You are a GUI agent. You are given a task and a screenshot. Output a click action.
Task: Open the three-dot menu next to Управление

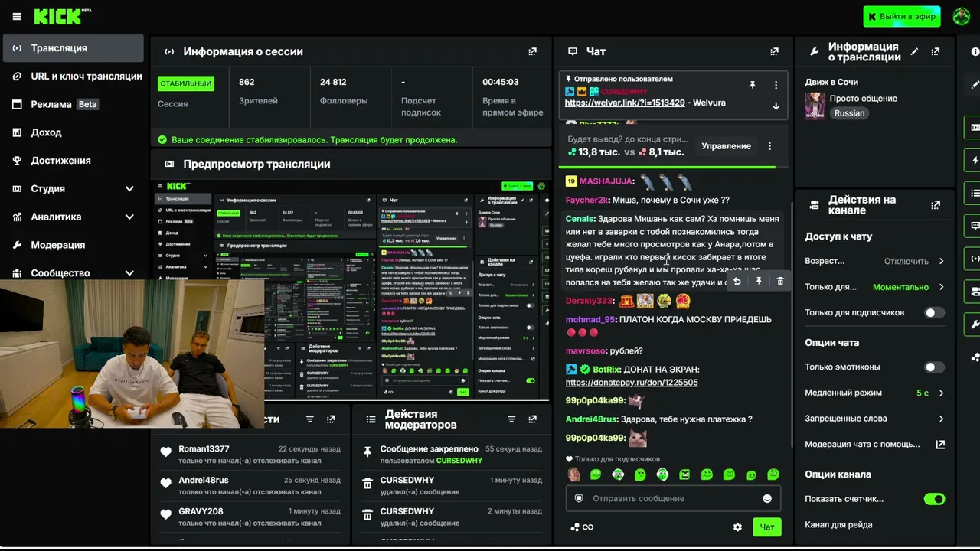pos(770,146)
